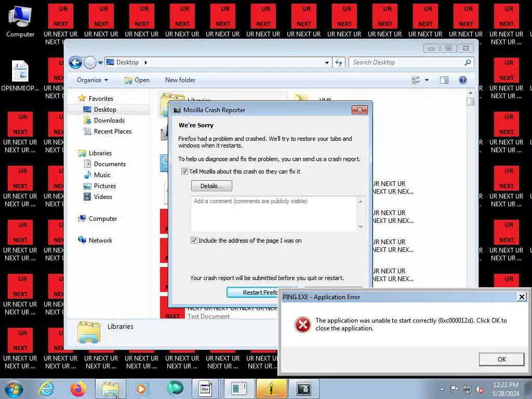This screenshot has width=532, height=399.
Task: Click the muted volume tray icon
Action: click(x=480, y=389)
